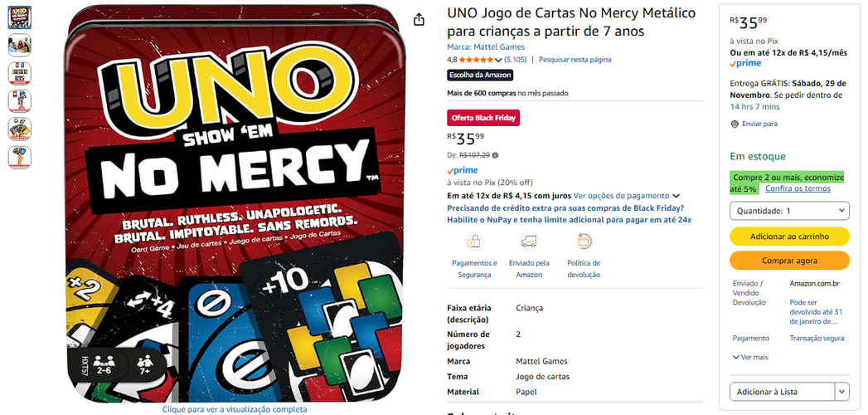The image size is (868, 415).
Task: Click the star rating icons
Action: [476, 59]
